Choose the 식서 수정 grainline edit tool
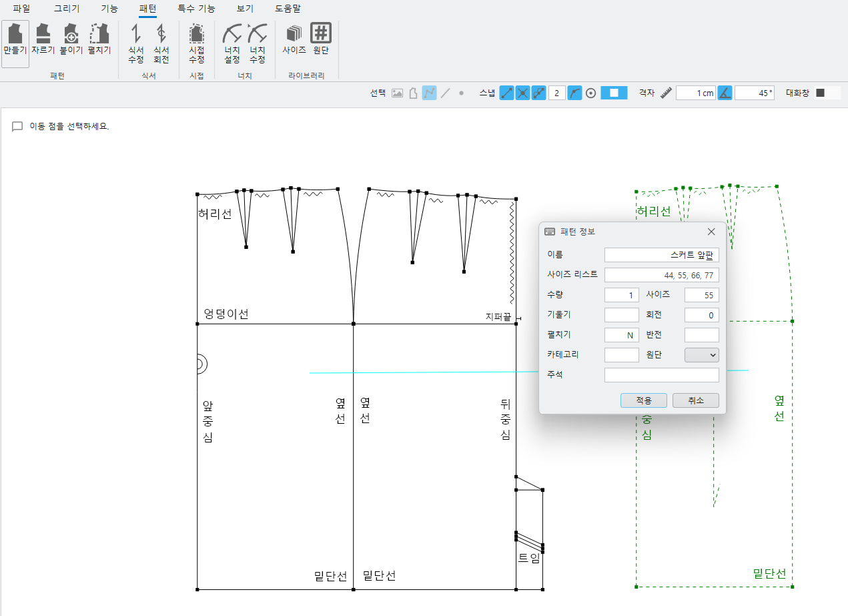 point(136,44)
